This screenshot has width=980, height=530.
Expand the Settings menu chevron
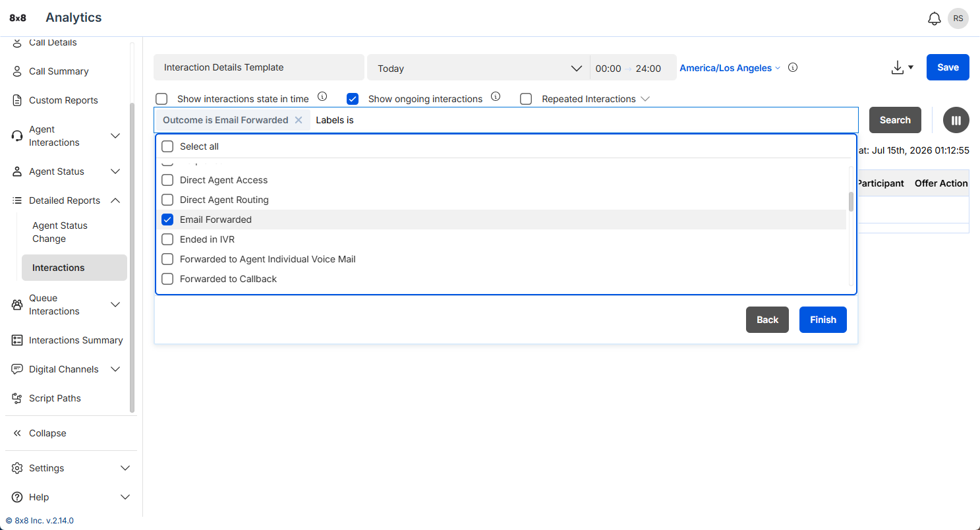[125, 468]
